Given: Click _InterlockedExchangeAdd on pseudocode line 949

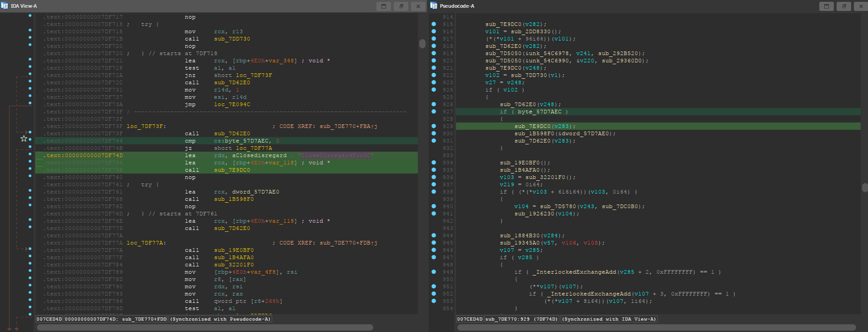Looking at the screenshot, I should (x=574, y=272).
